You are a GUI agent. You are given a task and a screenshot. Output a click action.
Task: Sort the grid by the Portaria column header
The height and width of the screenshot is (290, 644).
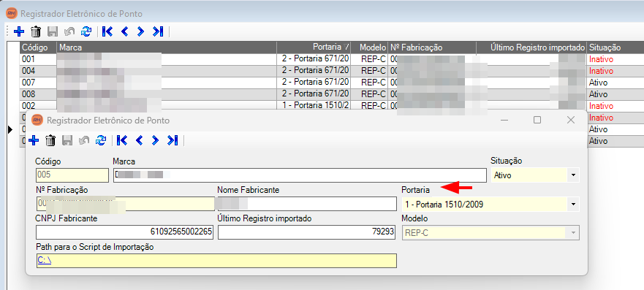pos(314,47)
